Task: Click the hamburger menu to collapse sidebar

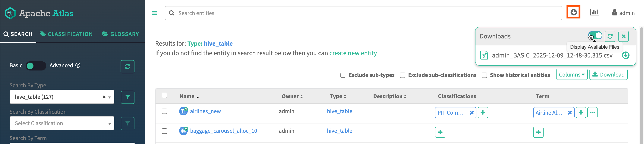Action: click(154, 13)
